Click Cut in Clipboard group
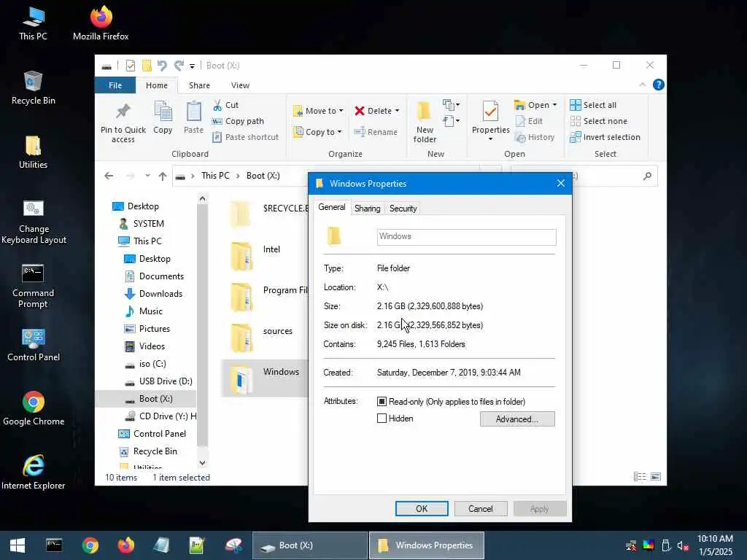Image resolution: width=747 pixels, height=560 pixels. 225,105
